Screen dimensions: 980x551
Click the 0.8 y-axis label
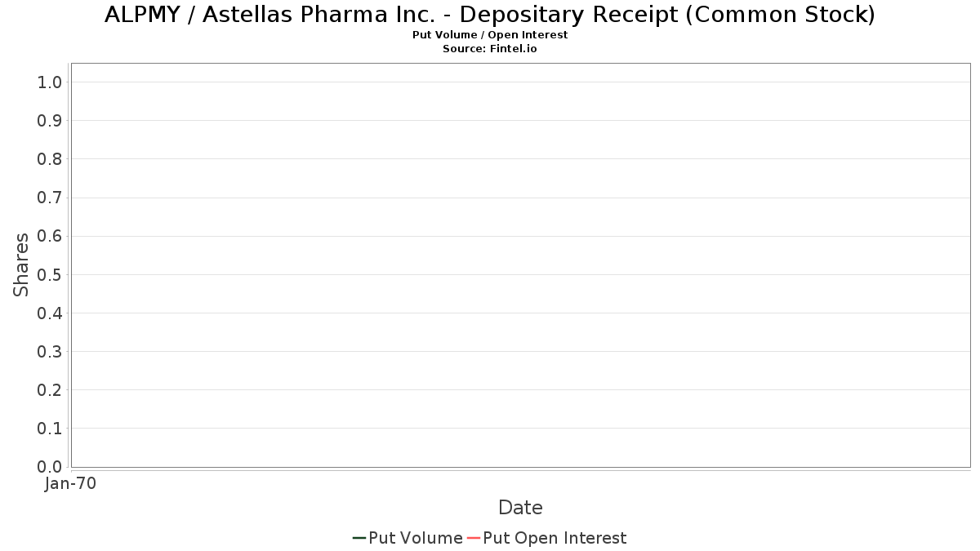tap(50, 158)
